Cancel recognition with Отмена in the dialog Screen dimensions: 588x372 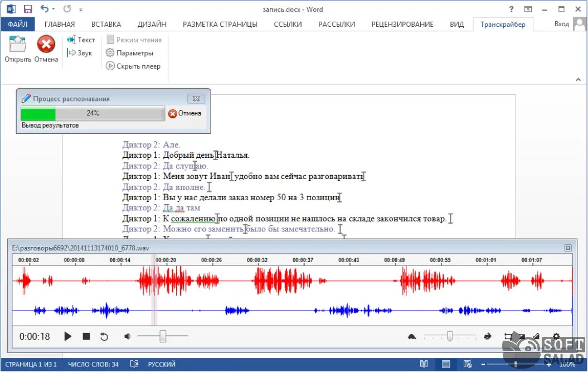coord(184,113)
